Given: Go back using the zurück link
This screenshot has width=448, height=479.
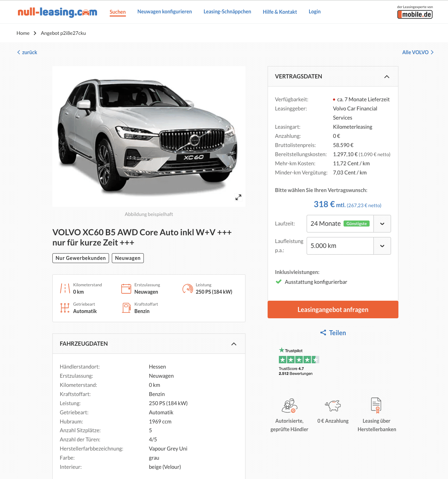Looking at the screenshot, I should 27,52.
